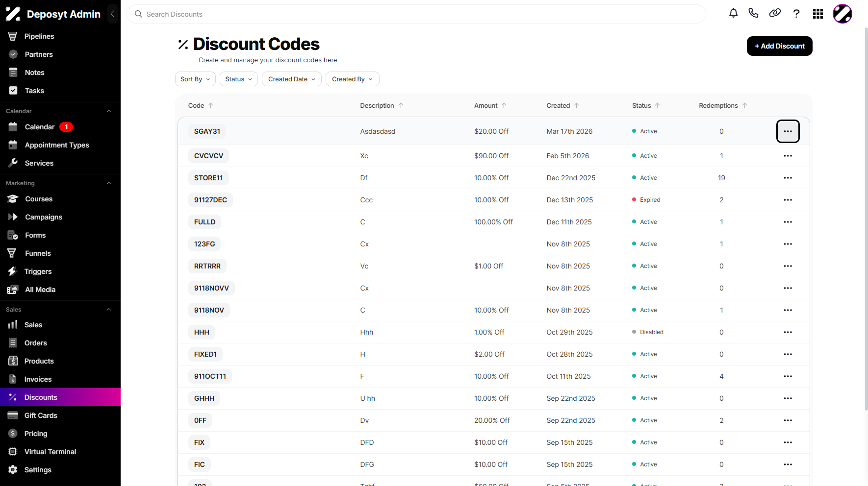Open row actions for HHH
868x486 pixels.
(x=788, y=332)
